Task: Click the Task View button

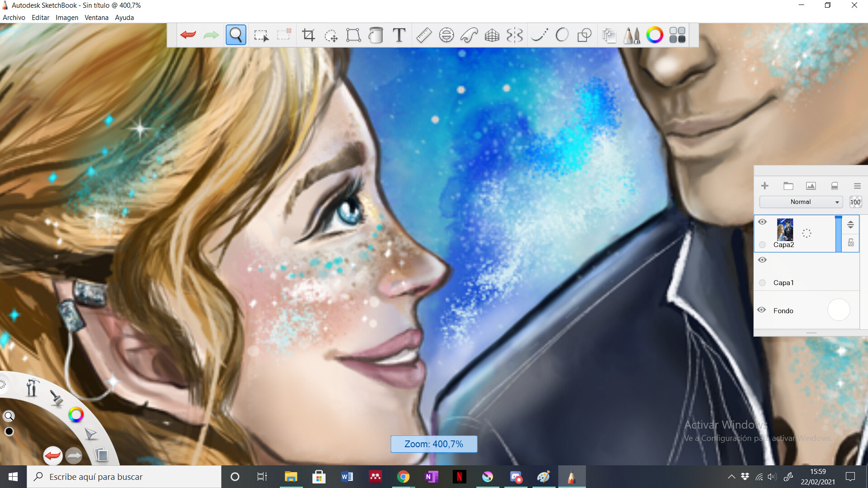Action: click(x=262, y=477)
